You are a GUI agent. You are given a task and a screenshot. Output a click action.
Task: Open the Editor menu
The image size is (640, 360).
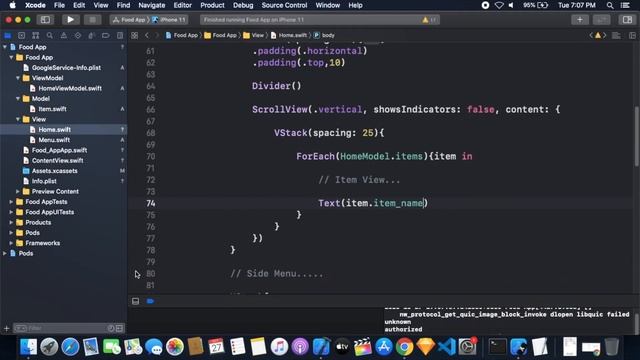(x=182, y=5)
